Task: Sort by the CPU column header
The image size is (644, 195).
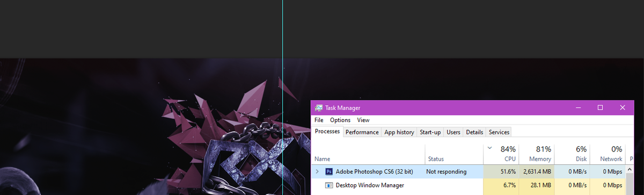Action: (x=501, y=154)
